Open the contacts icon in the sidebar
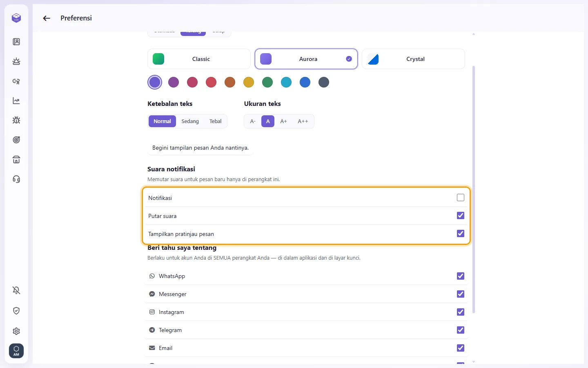 16,42
